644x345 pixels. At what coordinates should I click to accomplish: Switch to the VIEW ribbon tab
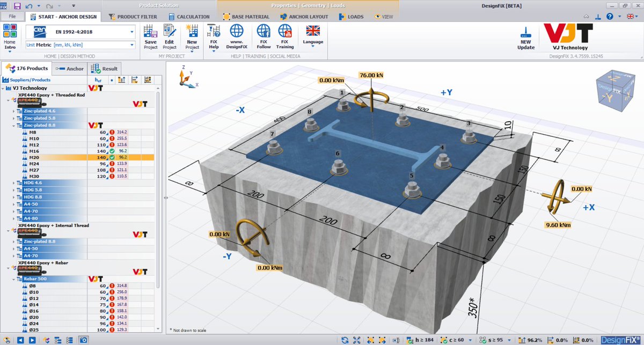pos(384,17)
